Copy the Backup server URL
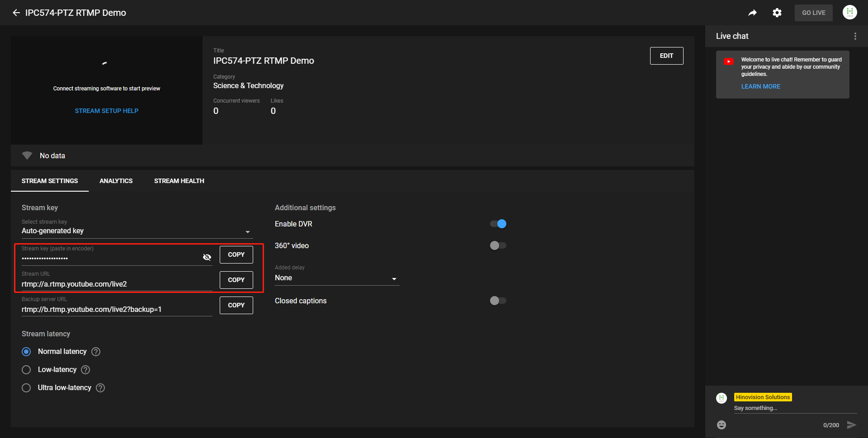The width and height of the screenshot is (868, 438). pos(236,305)
